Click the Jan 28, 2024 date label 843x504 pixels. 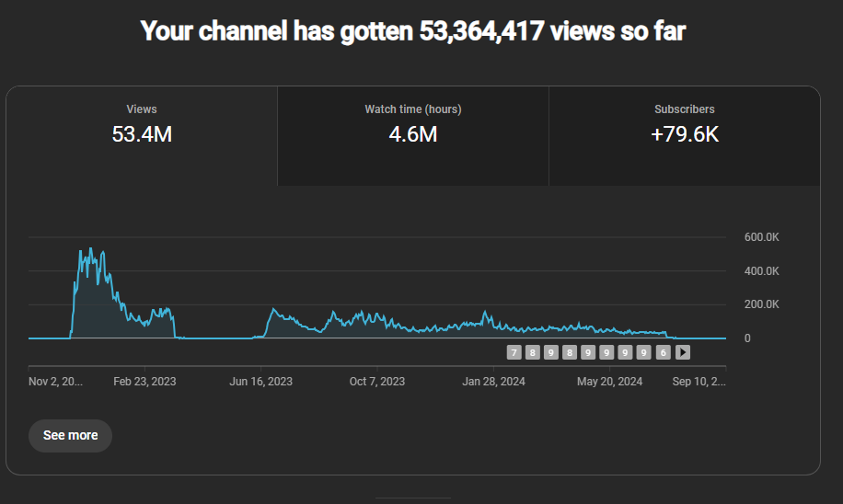(493, 382)
